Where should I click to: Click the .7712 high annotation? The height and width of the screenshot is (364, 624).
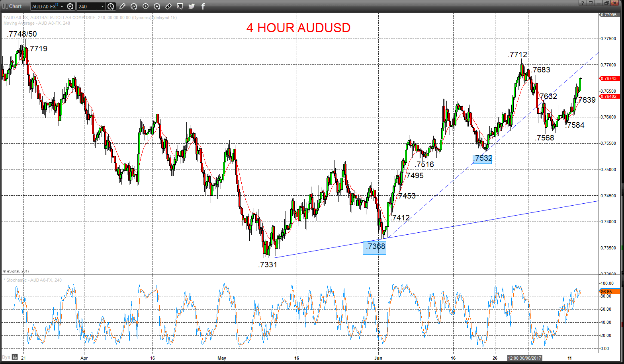(518, 55)
